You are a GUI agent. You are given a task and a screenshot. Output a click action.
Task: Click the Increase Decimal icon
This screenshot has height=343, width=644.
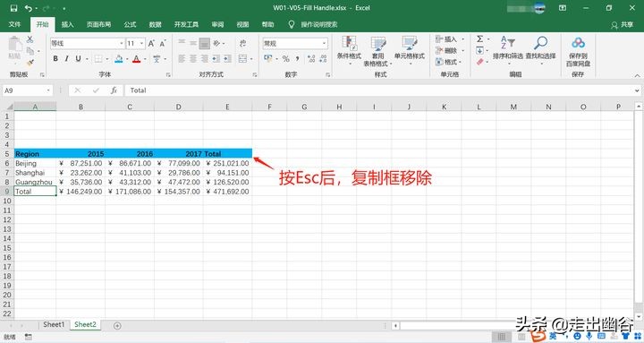tap(311, 59)
